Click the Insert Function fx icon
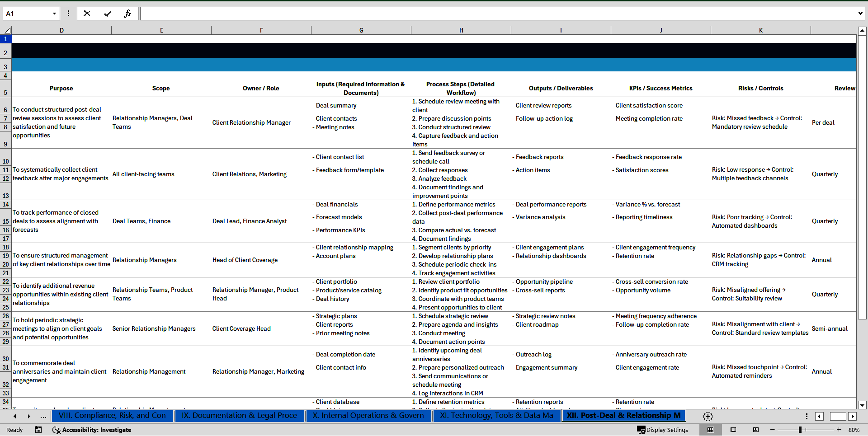The height and width of the screenshot is (436, 868). [127, 14]
